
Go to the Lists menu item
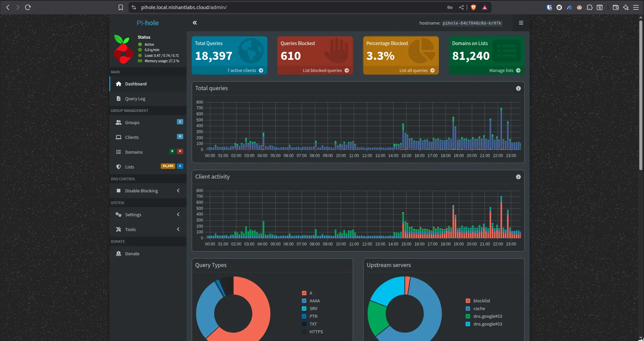[x=129, y=167]
